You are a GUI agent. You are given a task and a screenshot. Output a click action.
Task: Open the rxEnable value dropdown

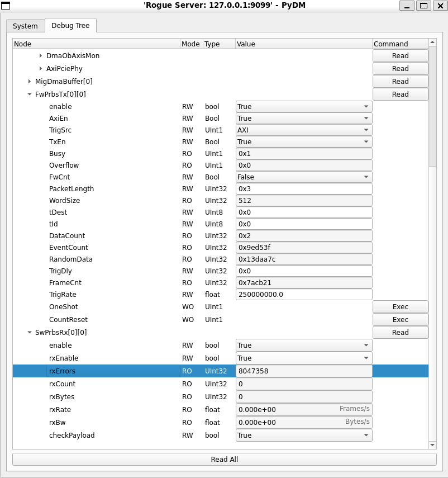tap(303, 358)
